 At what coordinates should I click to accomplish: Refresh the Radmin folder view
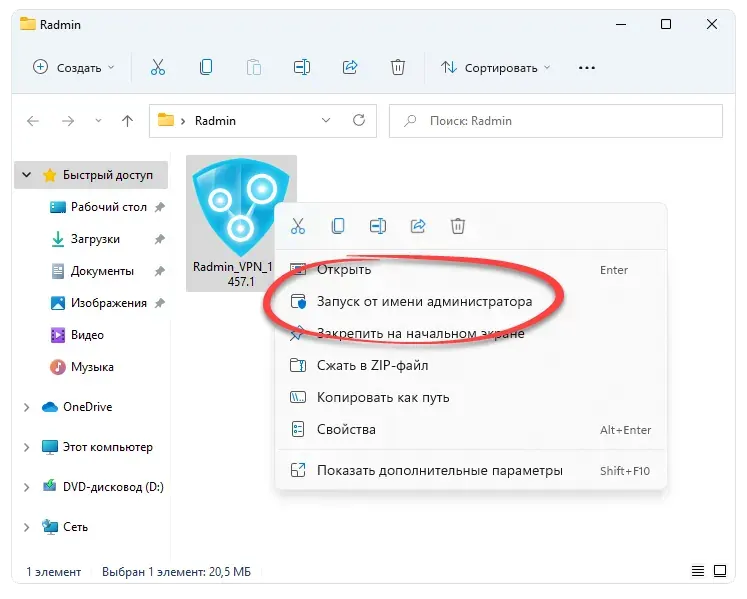click(x=359, y=120)
